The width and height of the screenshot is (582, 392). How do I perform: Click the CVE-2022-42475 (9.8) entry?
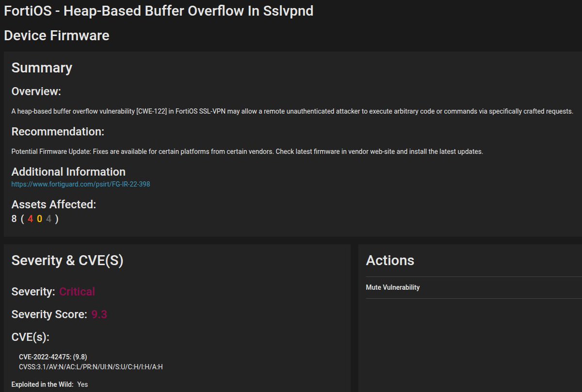tap(53, 357)
